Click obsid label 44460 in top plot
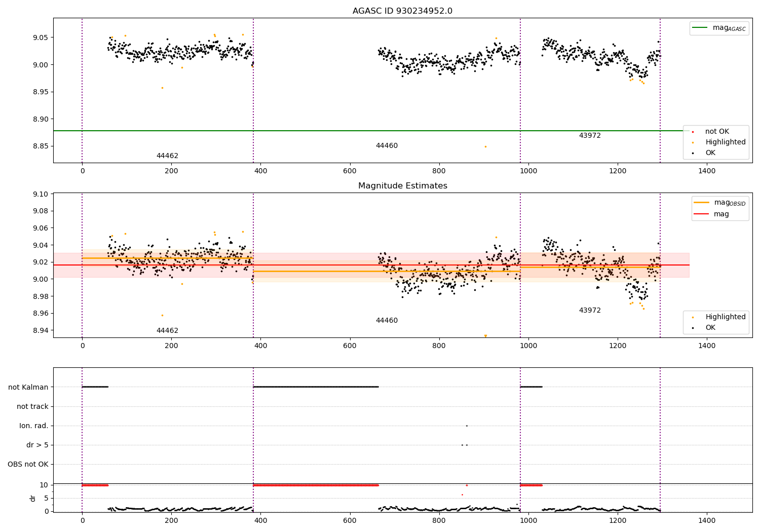The image size is (760, 532). pyautogui.click(x=387, y=145)
